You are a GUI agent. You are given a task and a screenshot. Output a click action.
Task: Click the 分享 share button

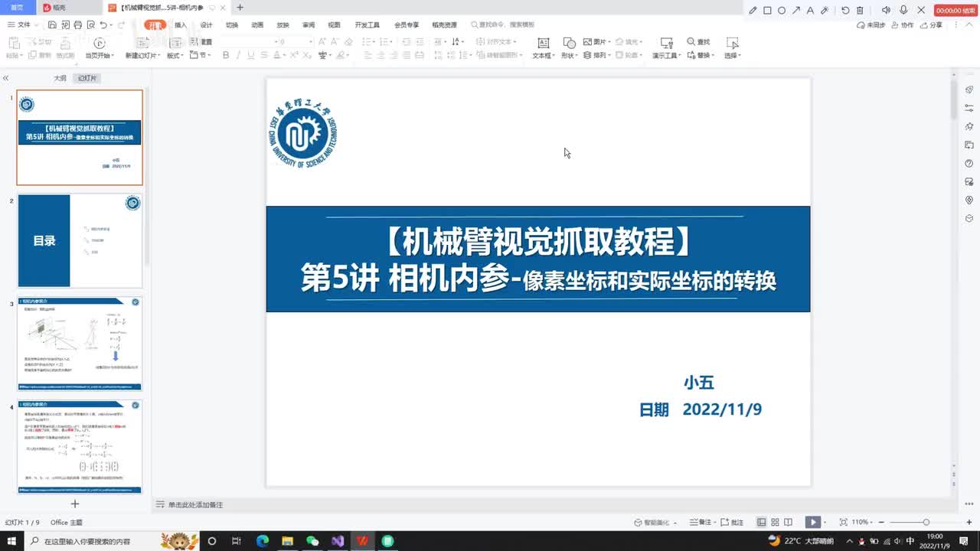932,24
